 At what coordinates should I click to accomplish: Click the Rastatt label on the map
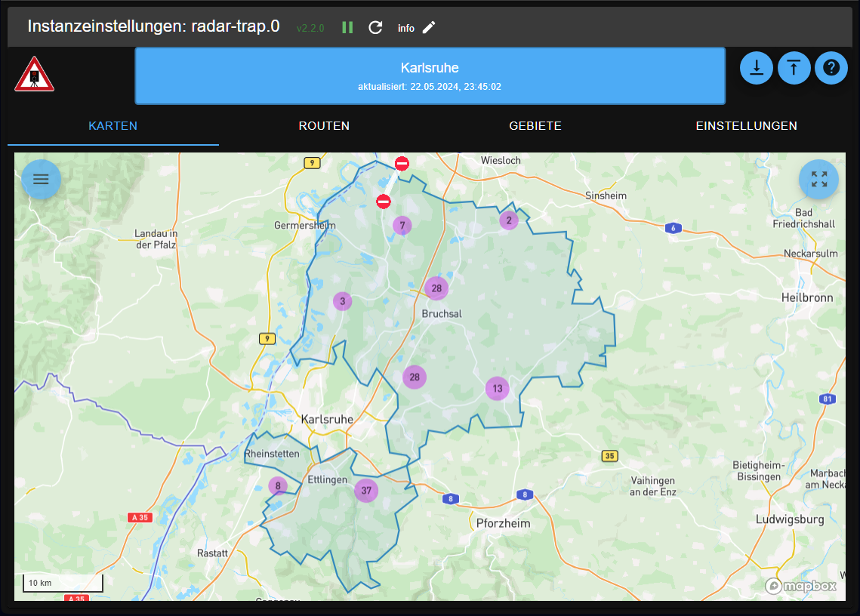coord(212,553)
